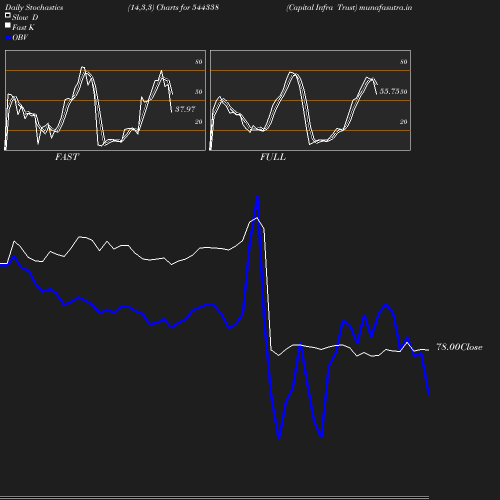
Task: Select the '(Capital Infra Trust) munafasutra.in' text
Action: pyautogui.click(x=349, y=7)
